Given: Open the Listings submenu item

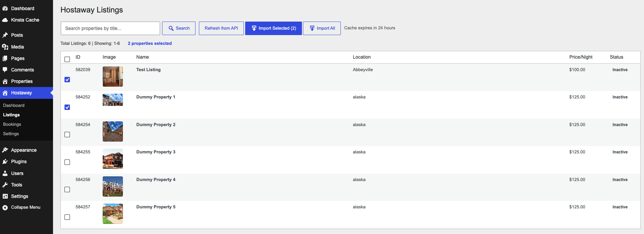Looking at the screenshot, I should pos(11,115).
